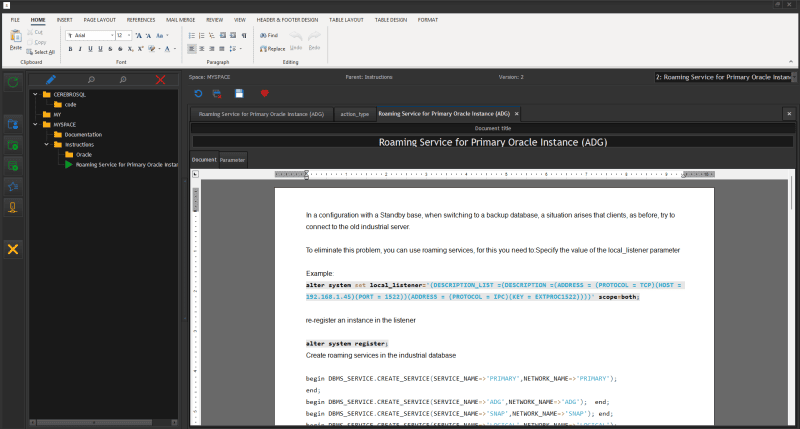The image size is (800, 429).
Task: Click the Cut command in the ribbon
Action: point(35,32)
